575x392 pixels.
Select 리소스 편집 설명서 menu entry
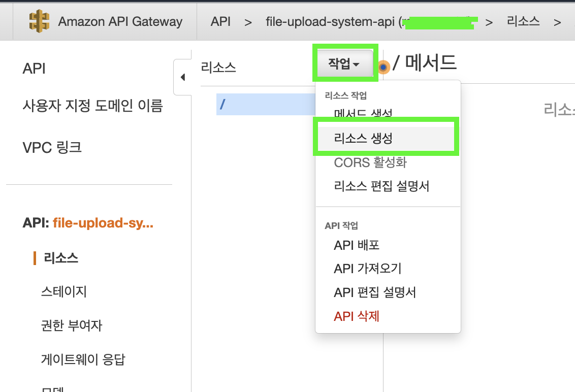tap(381, 186)
